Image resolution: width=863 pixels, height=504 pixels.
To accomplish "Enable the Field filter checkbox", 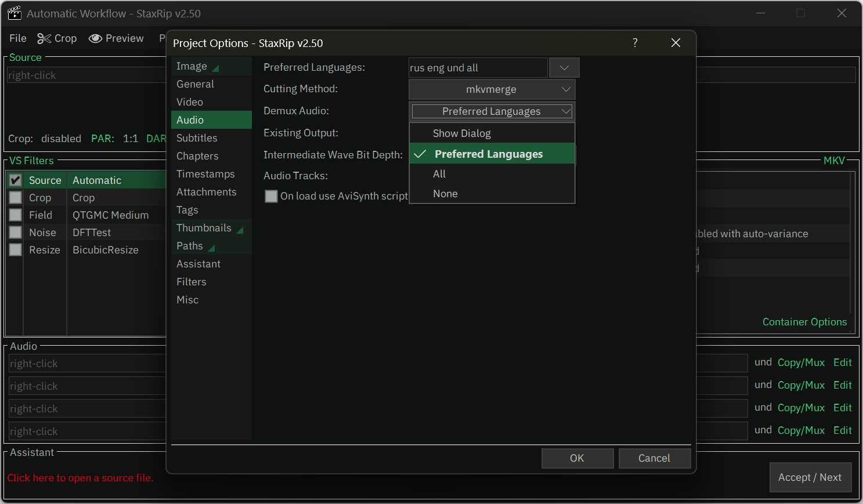I will [16, 215].
